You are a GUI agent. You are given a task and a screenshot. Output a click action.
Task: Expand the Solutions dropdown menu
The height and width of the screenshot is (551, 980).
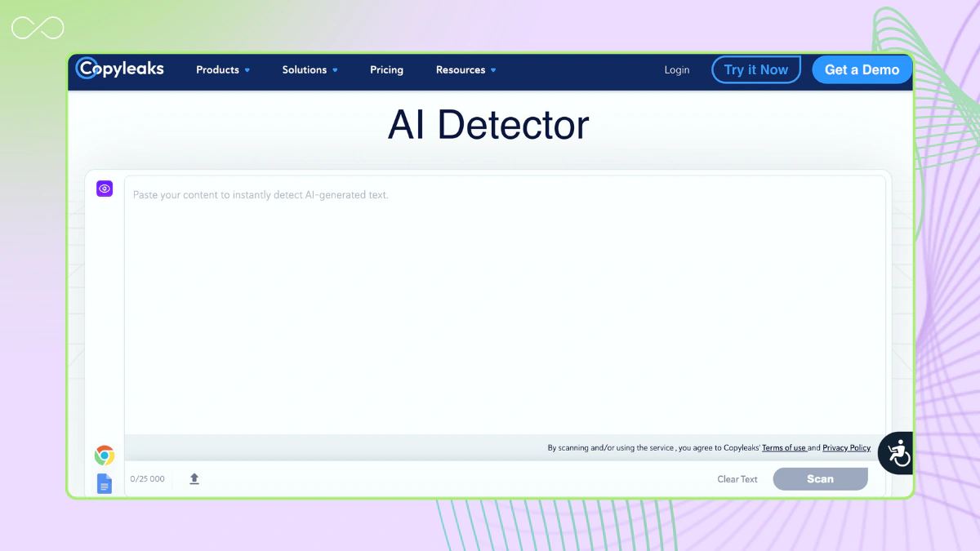coord(310,70)
